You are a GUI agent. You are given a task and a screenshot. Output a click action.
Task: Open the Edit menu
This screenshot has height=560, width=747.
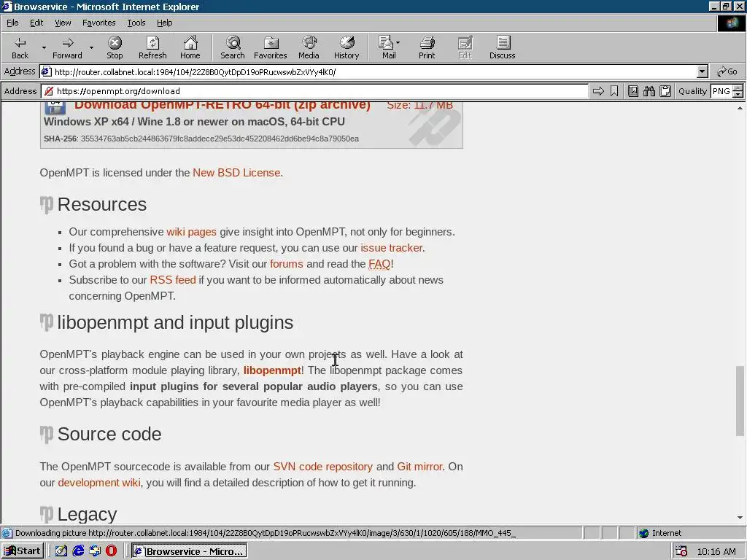click(36, 23)
